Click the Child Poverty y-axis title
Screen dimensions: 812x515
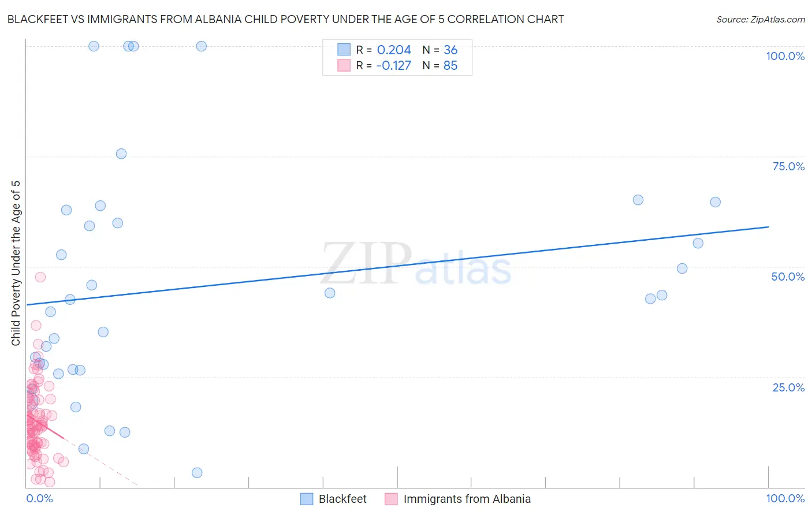16,263
